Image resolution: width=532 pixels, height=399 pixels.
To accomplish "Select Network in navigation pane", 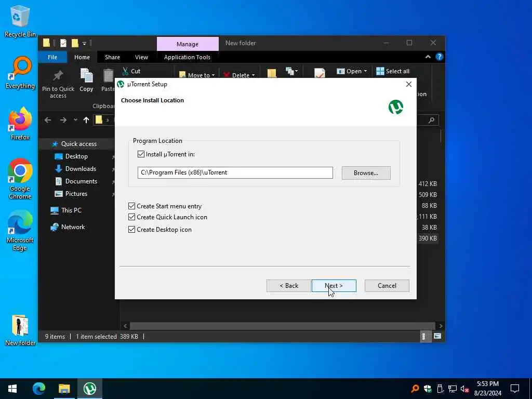I will click(x=73, y=227).
